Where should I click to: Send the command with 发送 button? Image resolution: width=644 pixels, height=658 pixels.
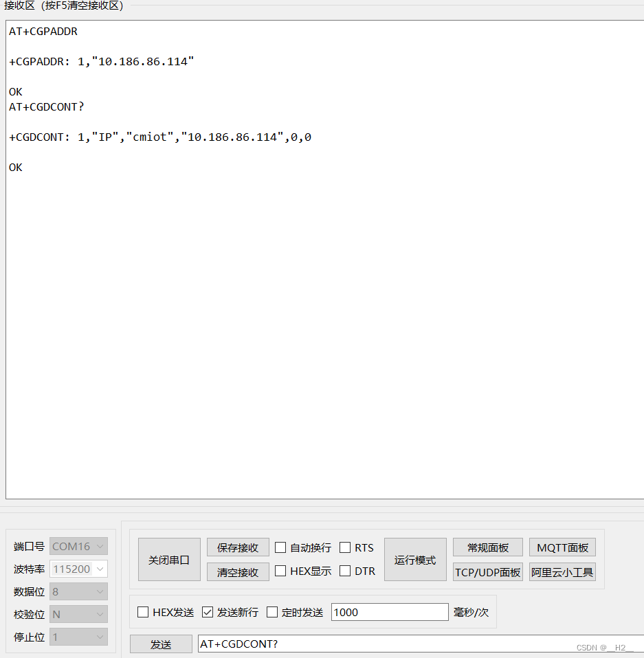point(162,644)
